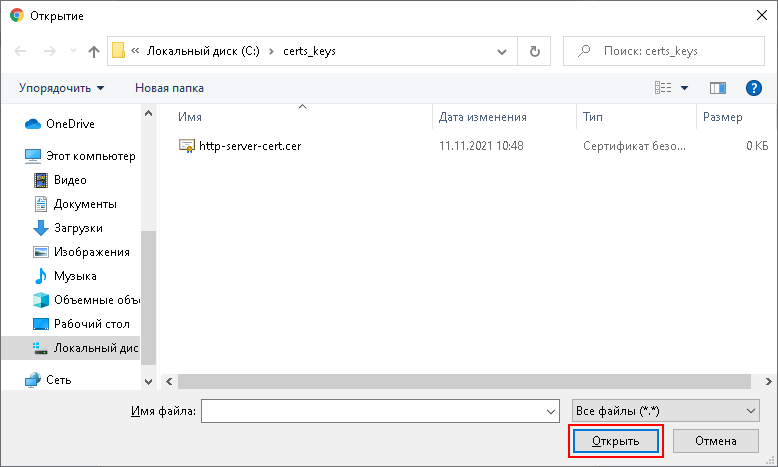
Task: Open Музыка folder in sidebar
Action: [x=75, y=276]
